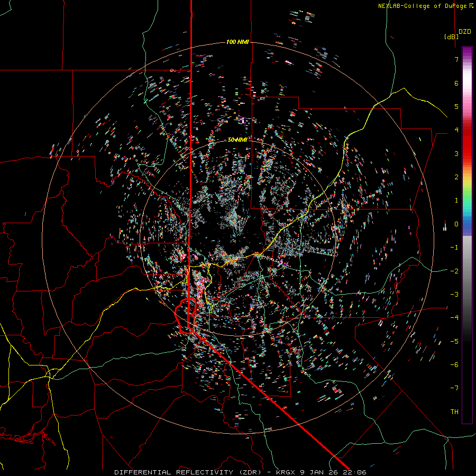Click the ZDR color scale bar

pyautogui.click(x=467, y=235)
